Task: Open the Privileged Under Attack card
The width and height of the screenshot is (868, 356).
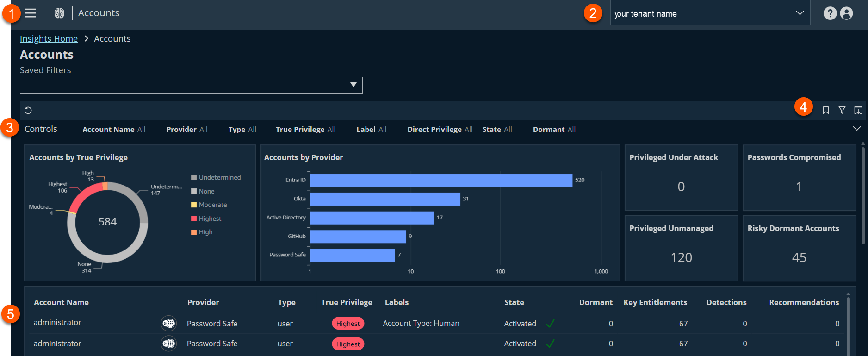Action: tap(681, 178)
